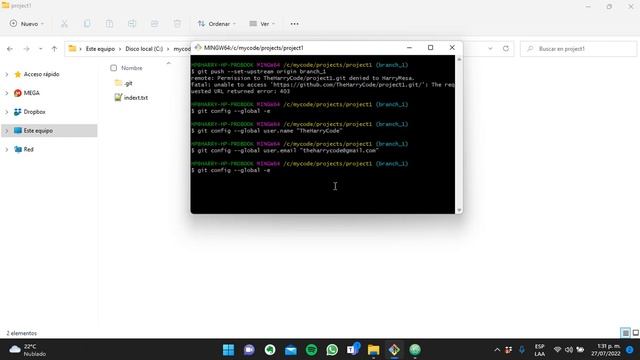Switch to Git Bash taskbar icon
The image size is (640, 360).
tap(394, 350)
